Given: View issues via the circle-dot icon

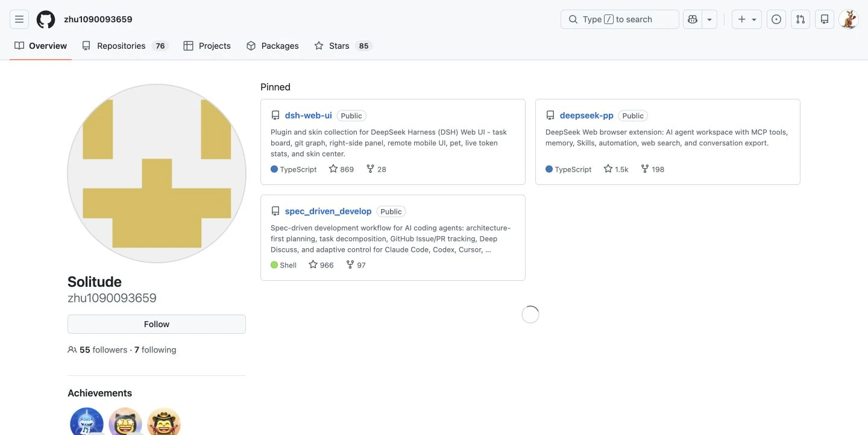Looking at the screenshot, I should pos(776,19).
